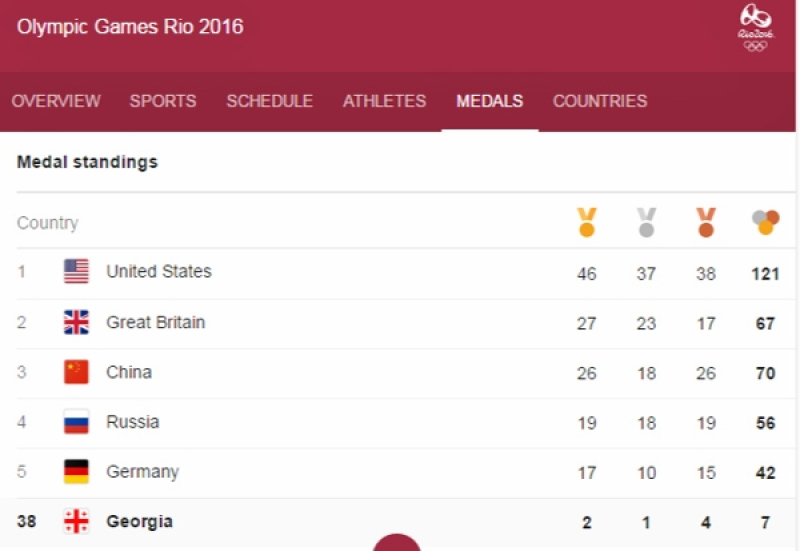Image resolution: width=800 pixels, height=551 pixels.
Task: Click the silver medal column icon
Action: (x=646, y=222)
